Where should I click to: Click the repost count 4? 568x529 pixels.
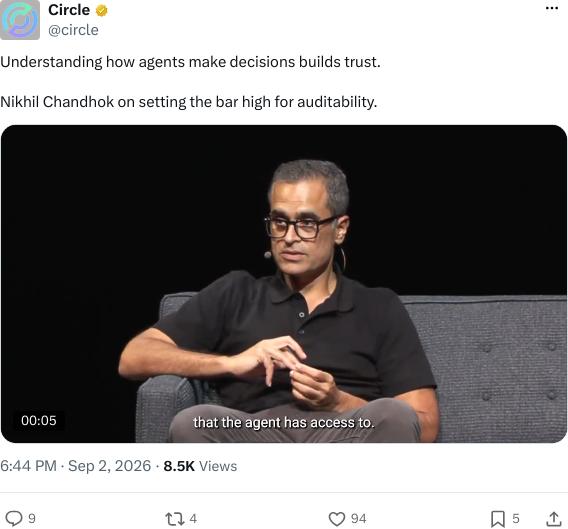pyautogui.click(x=193, y=518)
